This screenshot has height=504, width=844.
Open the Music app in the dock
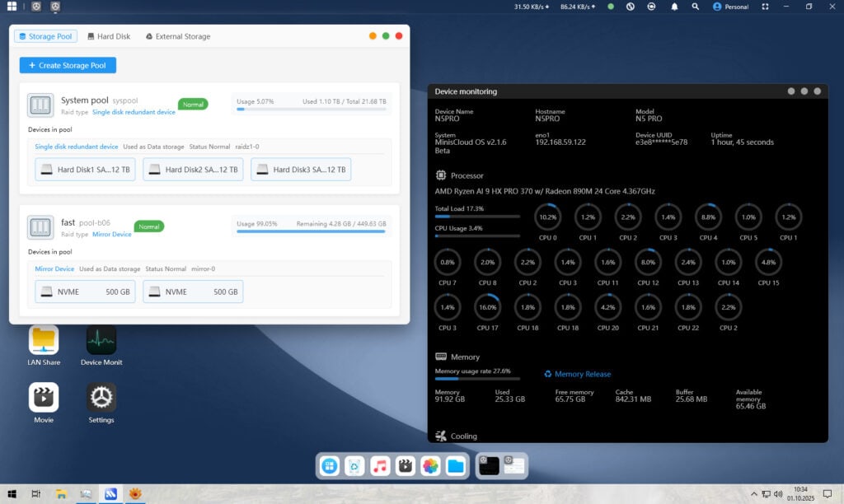coord(380,466)
